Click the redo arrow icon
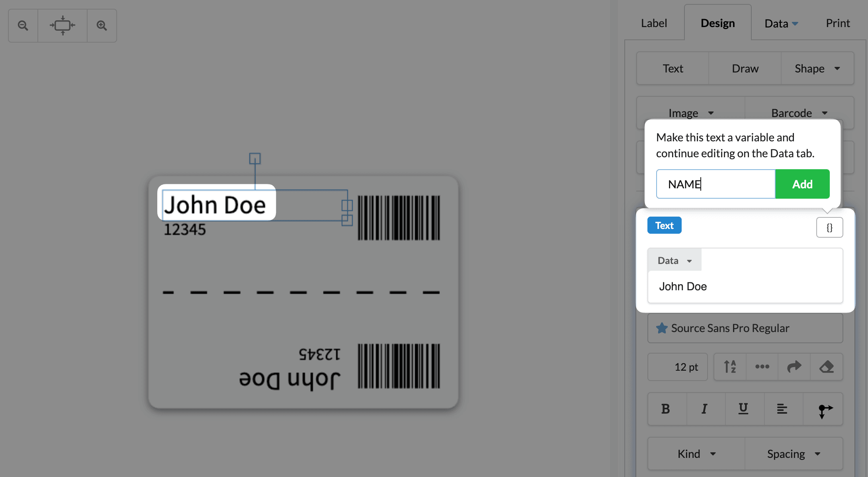 794,367
